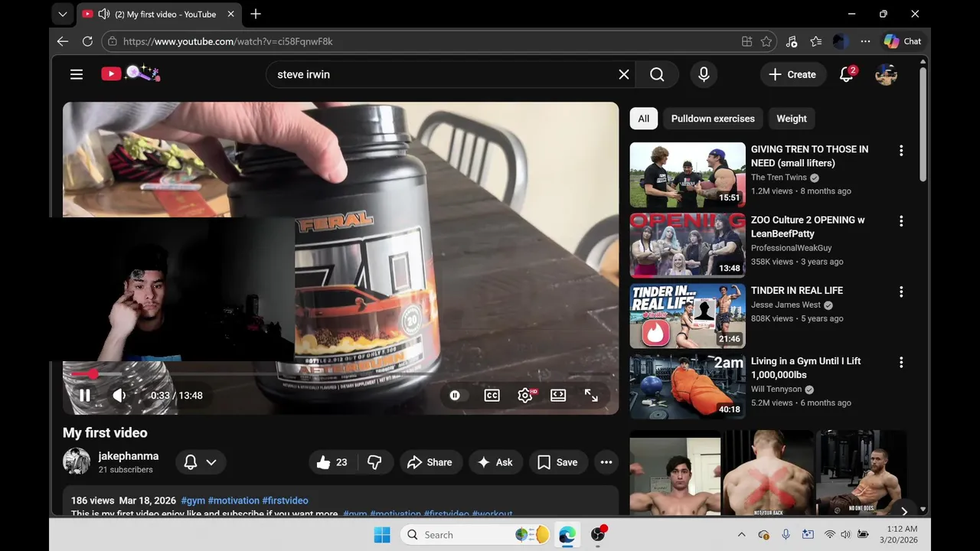Switch to theater mode
980x551 pixels.
pos(558,396)
